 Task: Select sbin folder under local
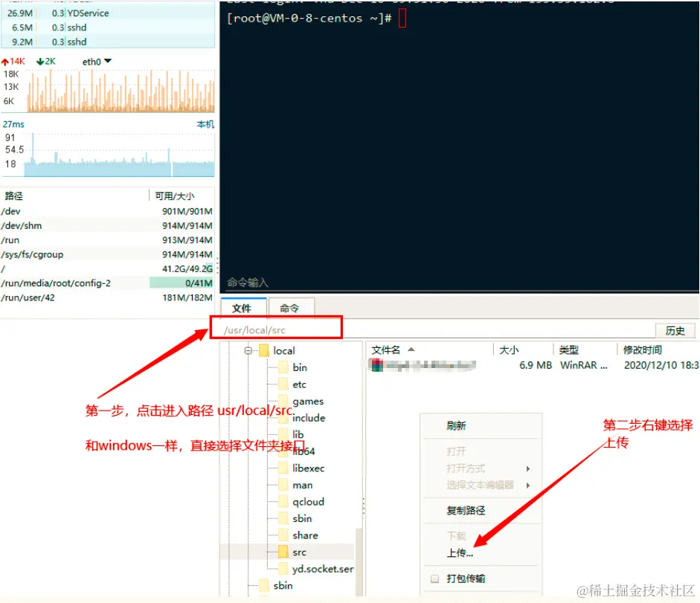302,518
